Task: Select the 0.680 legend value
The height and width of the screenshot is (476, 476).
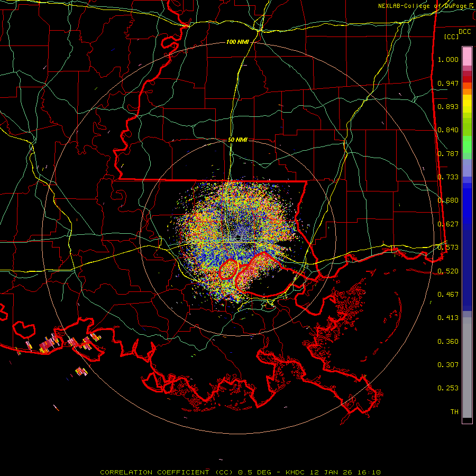Action: coord(448,200)
